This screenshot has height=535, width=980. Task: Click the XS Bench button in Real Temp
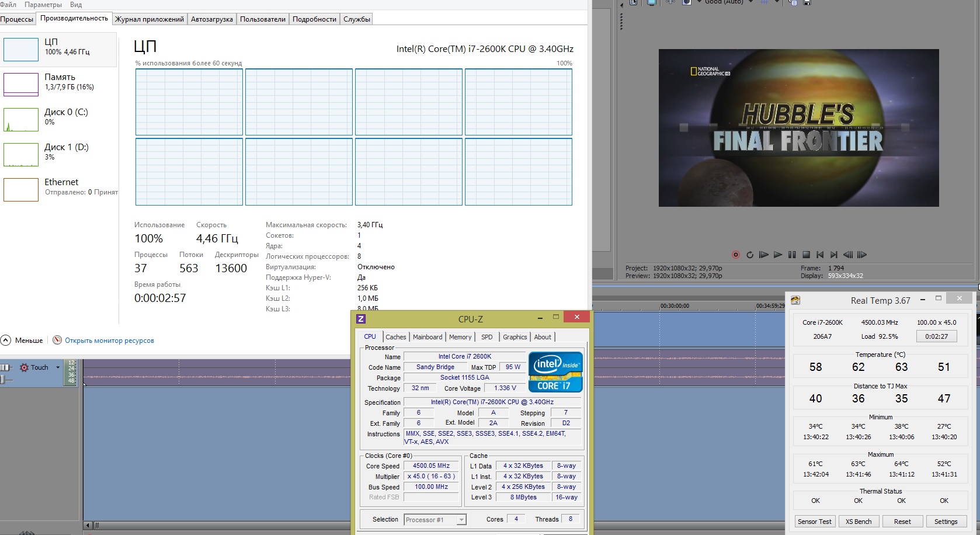pyautogui.click(x=859, y=522)
